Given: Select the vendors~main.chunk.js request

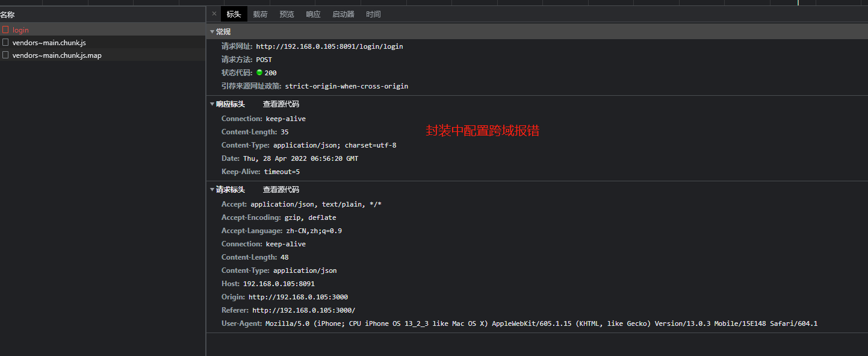Looking at the screenshot, I should tap(102, 43).
